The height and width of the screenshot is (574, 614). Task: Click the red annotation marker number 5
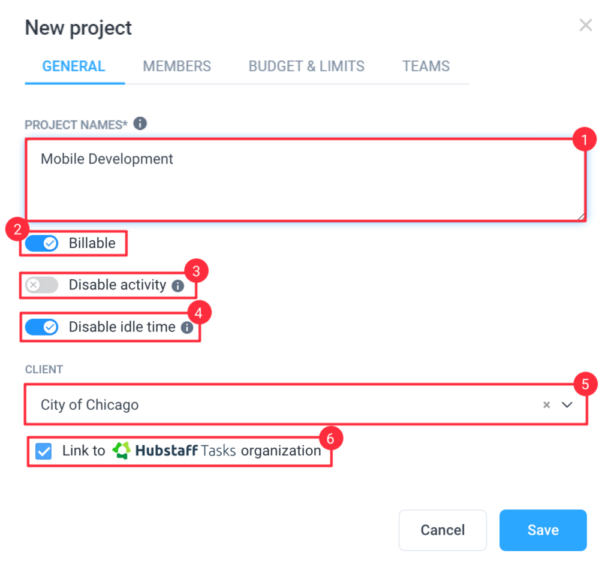pyautogui.click(x=585, y=384)
